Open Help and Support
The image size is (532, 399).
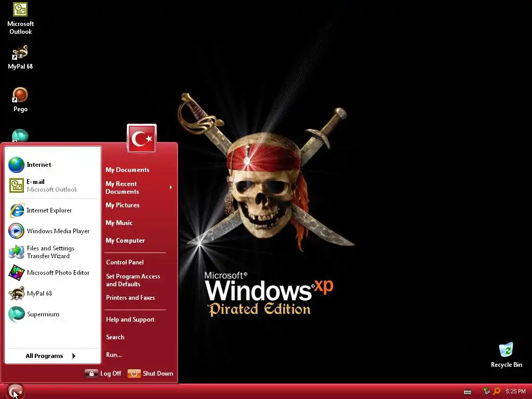130,320
